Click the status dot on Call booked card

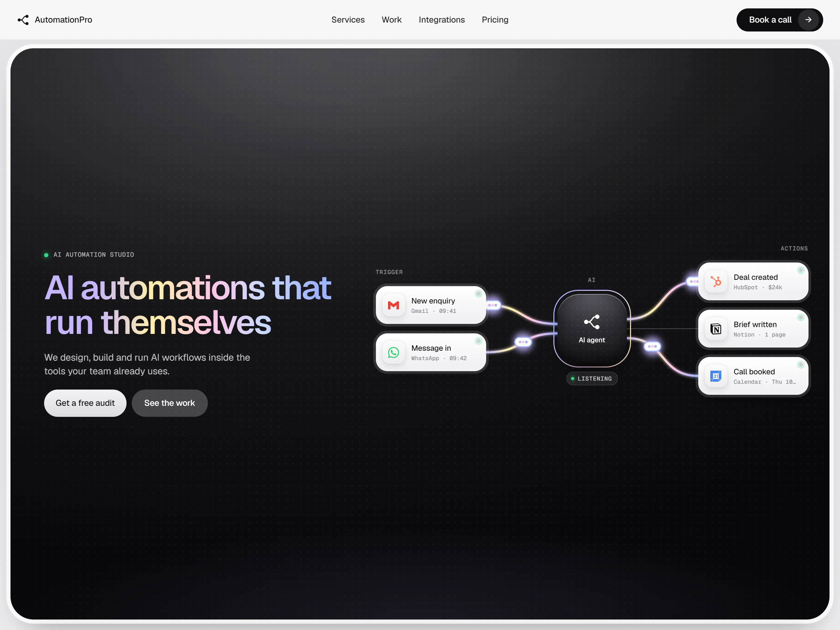point(801,365)
